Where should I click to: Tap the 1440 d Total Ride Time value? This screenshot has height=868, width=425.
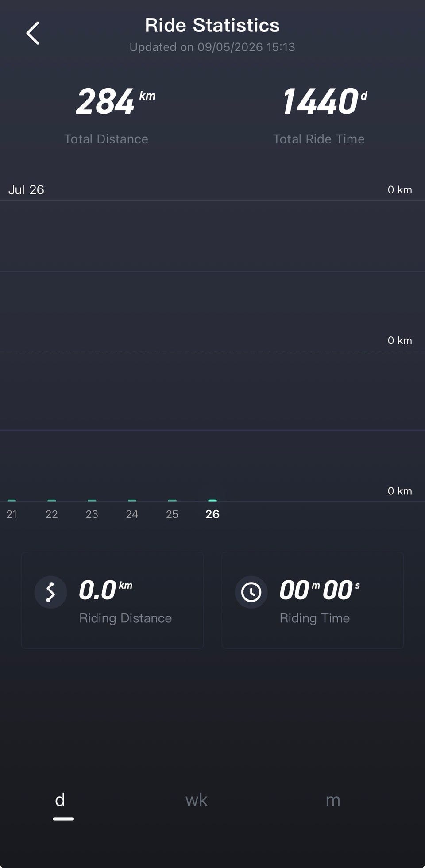(325, 101)
